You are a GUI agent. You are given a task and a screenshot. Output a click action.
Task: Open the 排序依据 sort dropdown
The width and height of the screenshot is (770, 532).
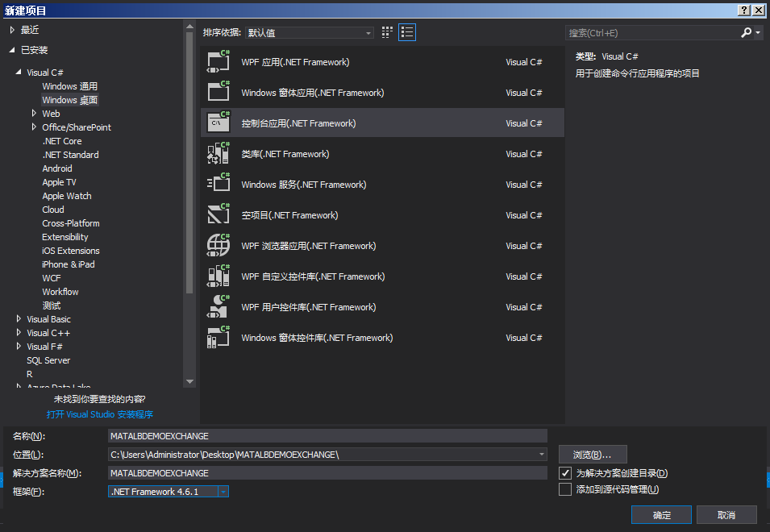310,33
